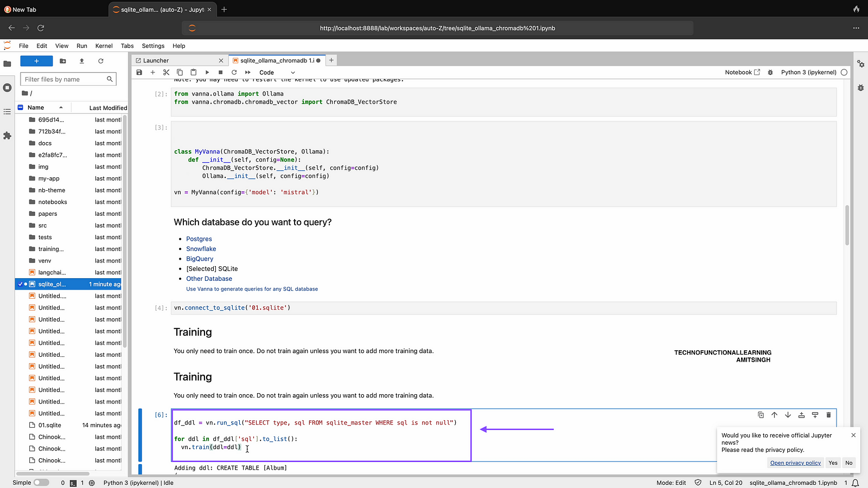Click the Snowflake database link
Image resolution: width=868 pixels, height=488 pixels.
point(201,249)
